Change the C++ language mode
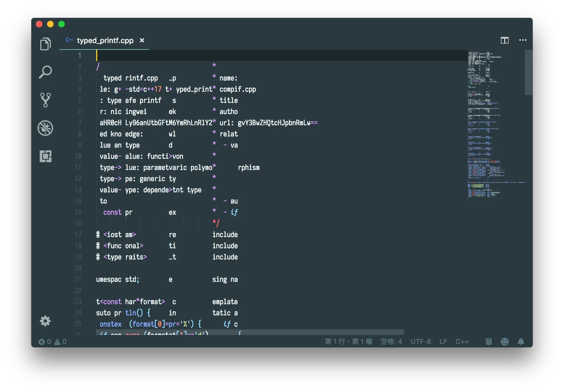The image size is (564, 392). coord(462,342)
